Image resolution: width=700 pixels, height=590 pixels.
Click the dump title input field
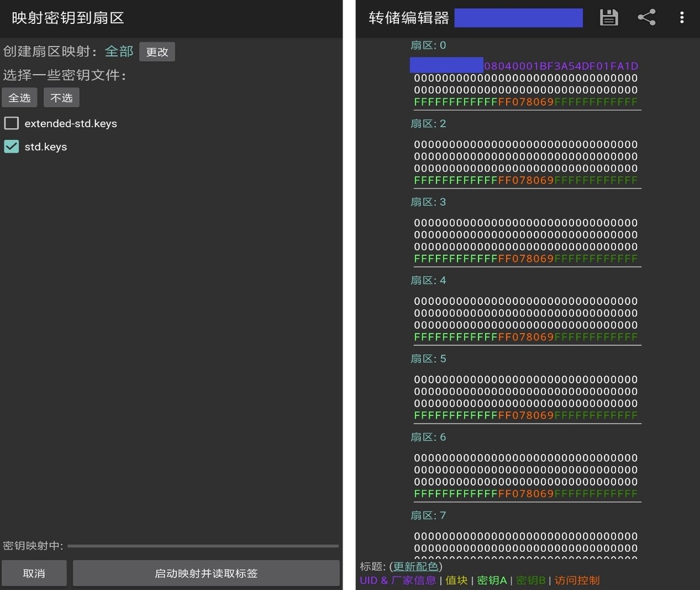pos(518,17)
